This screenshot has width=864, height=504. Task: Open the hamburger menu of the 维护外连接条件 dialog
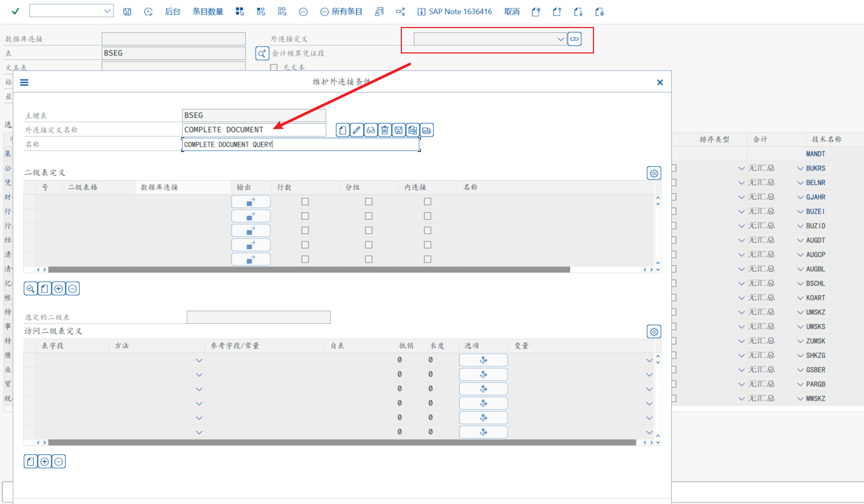(x=24, y=83)
